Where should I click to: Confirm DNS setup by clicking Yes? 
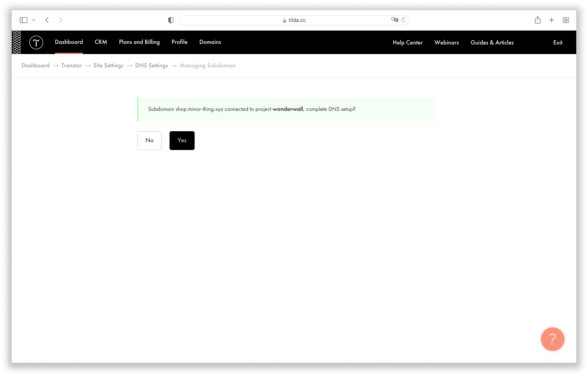tap(182, 140)
